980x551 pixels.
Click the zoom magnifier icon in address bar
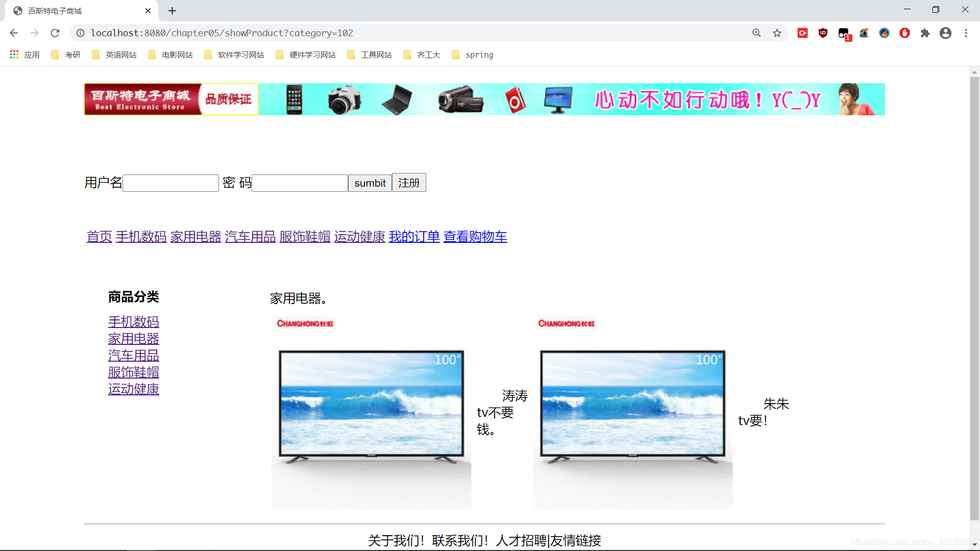coord(756,33)
